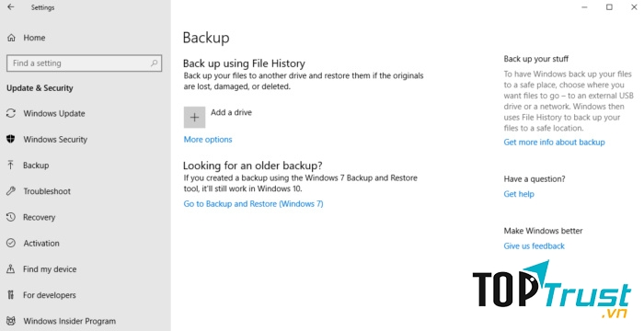Click the Windows Security shield icon

tap(11, 139)
